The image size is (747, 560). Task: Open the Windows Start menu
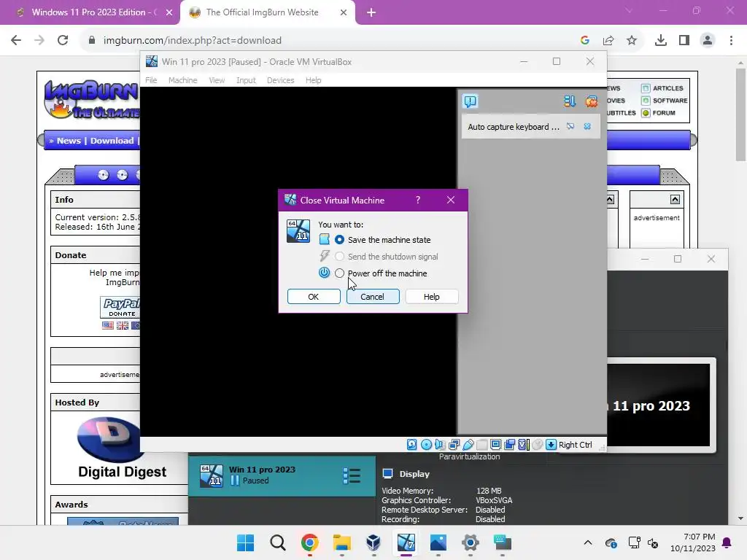(x=245, y=542)
